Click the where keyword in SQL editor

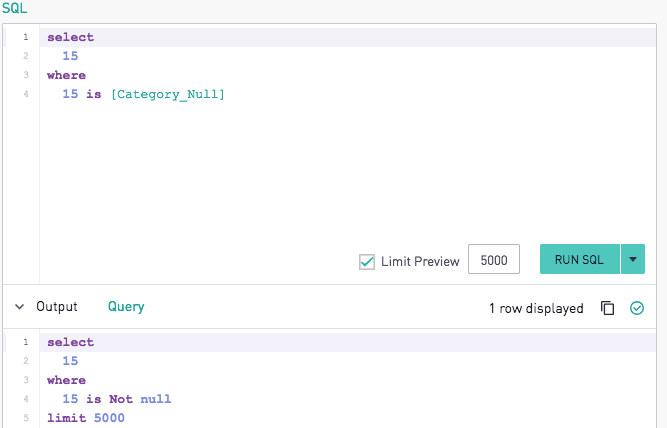pyautogui.click(x=66, y=75)
